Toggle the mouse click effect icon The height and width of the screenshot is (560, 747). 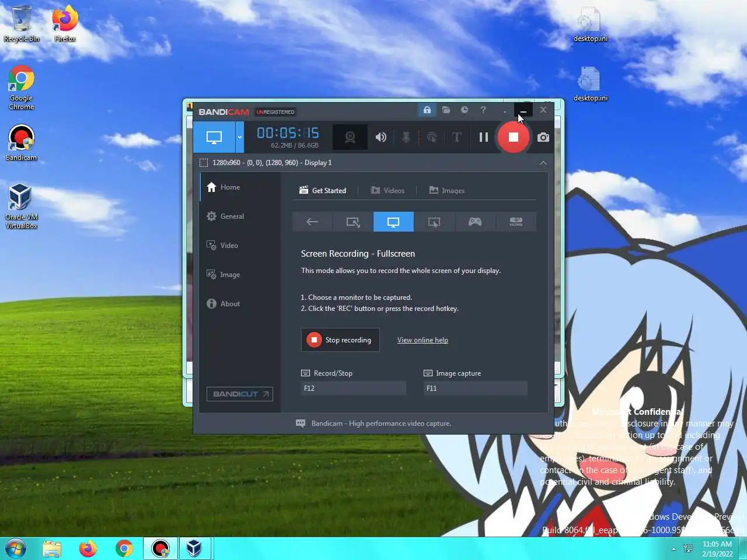click(432, 138)
